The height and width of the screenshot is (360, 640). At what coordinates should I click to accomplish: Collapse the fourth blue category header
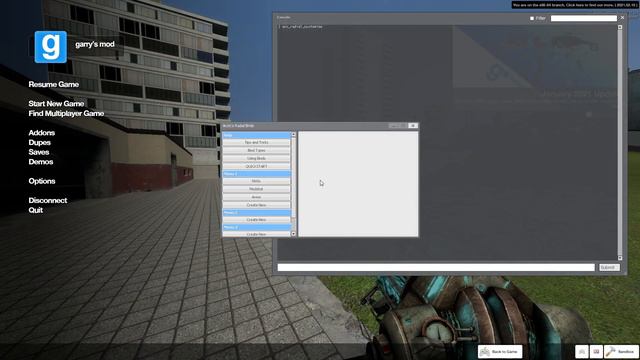256,227
